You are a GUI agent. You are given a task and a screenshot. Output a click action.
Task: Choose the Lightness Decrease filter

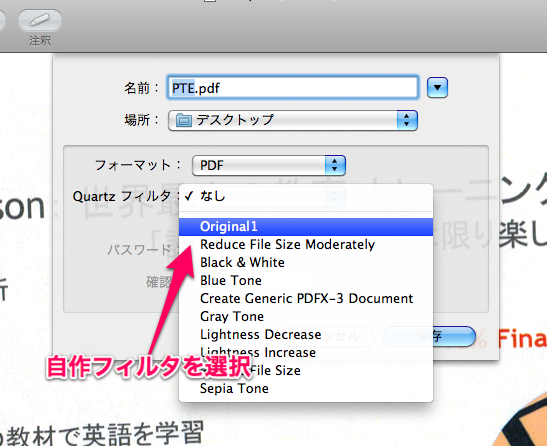[306, 334]
